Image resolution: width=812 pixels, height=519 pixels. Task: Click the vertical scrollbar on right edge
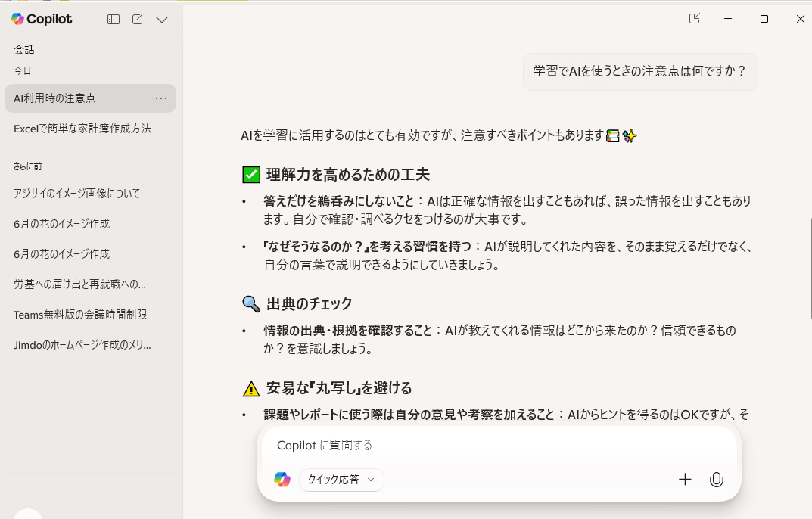point(810,269)
